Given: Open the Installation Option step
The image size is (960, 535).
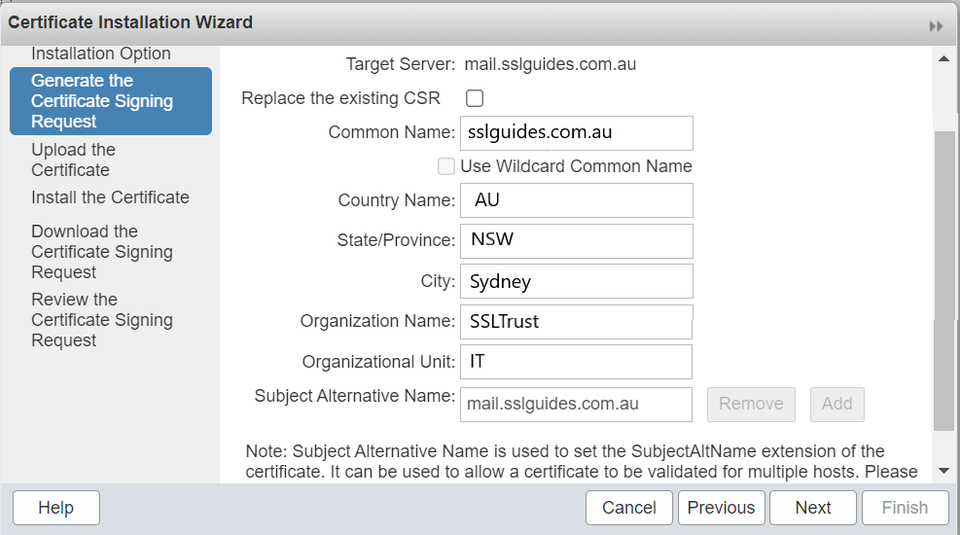Looking at the screenshot, I should pos(101,54).
